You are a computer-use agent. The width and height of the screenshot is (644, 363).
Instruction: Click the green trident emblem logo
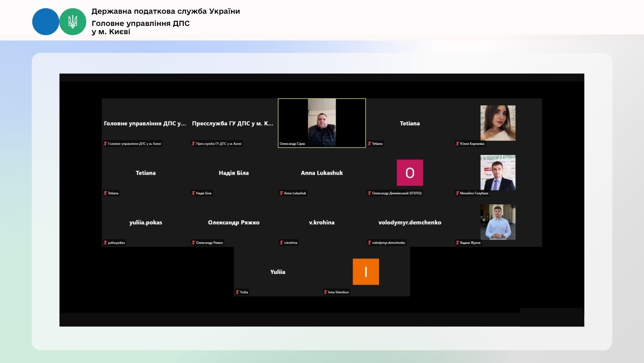[73, 22]
